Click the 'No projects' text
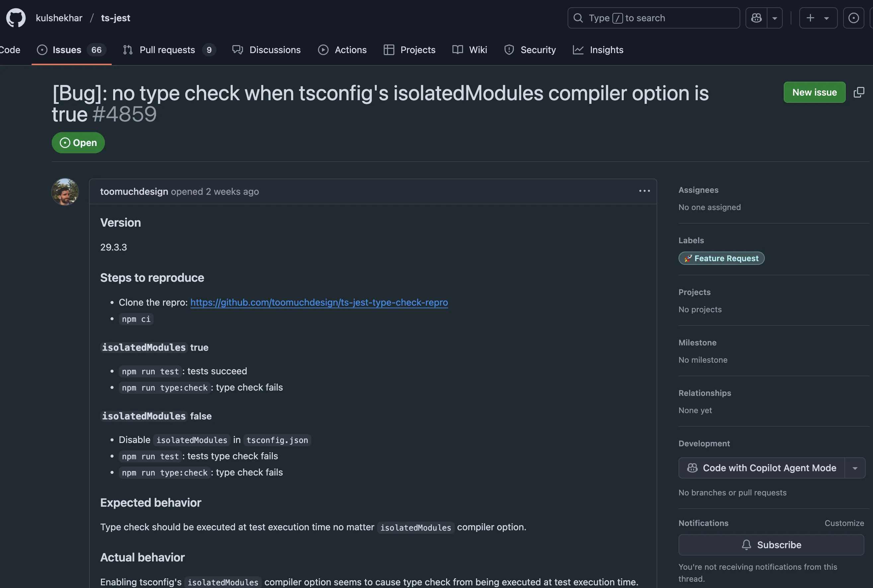The height and width of the screenshot is (588, 873). (x=700, y=309)
